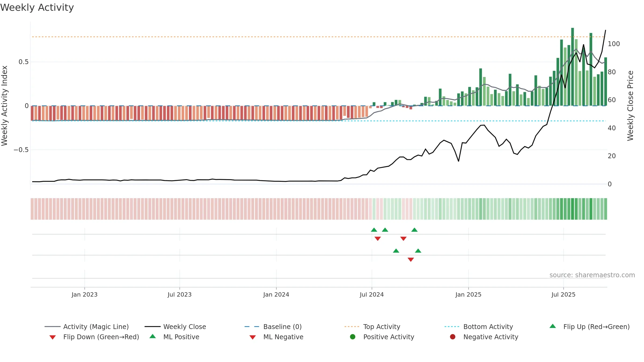Click the green Flip Up triangle legend icon
Screen dimensions: 644x362
(x=553, y=326)
